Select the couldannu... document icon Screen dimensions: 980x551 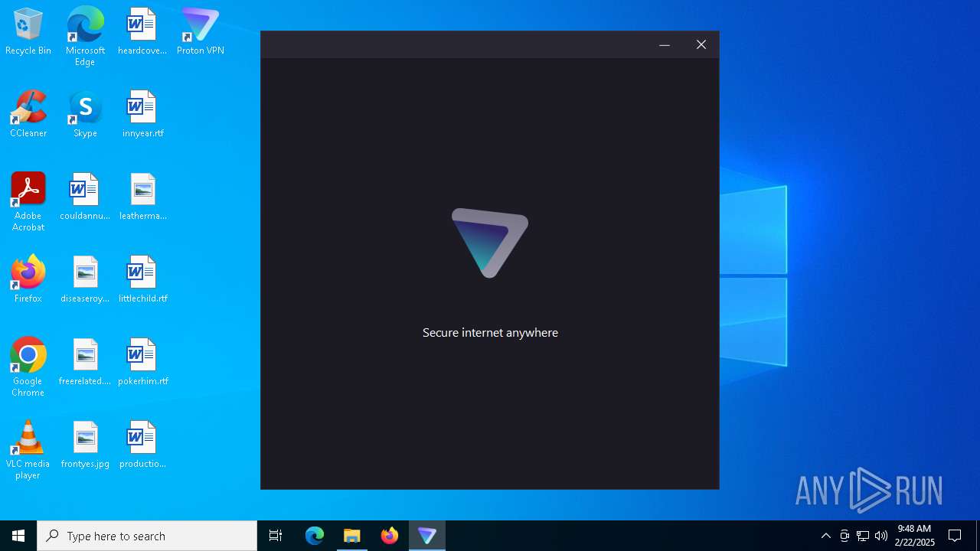(x=85, y=197)
